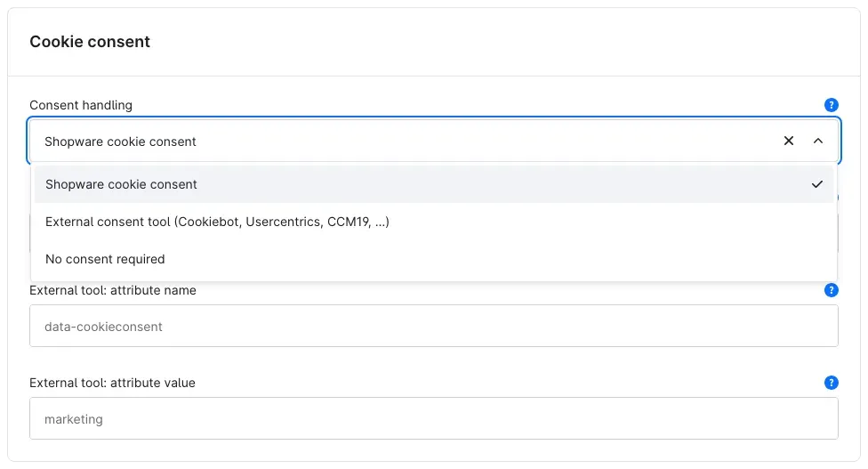
Task: Pick the No consent required option
Action: pyautogui.click(x=434, y=259)
